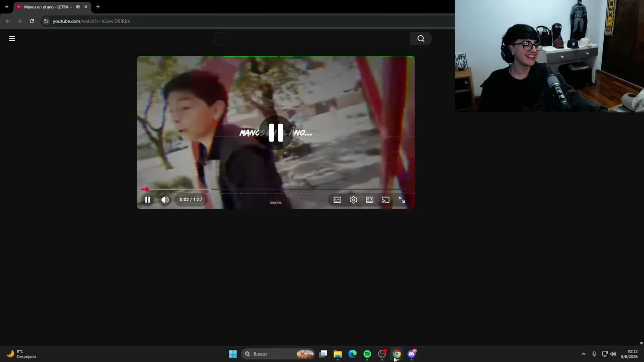Mute the YouTube video volume
Screen dimensions: 644x362
coord(165,200)
